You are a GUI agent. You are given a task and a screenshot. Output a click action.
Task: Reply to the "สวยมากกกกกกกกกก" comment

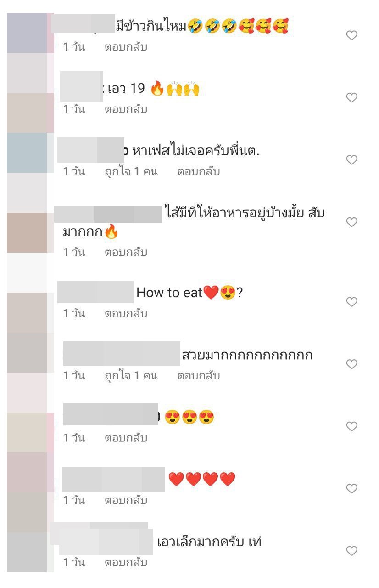click(x=199, y=376)
